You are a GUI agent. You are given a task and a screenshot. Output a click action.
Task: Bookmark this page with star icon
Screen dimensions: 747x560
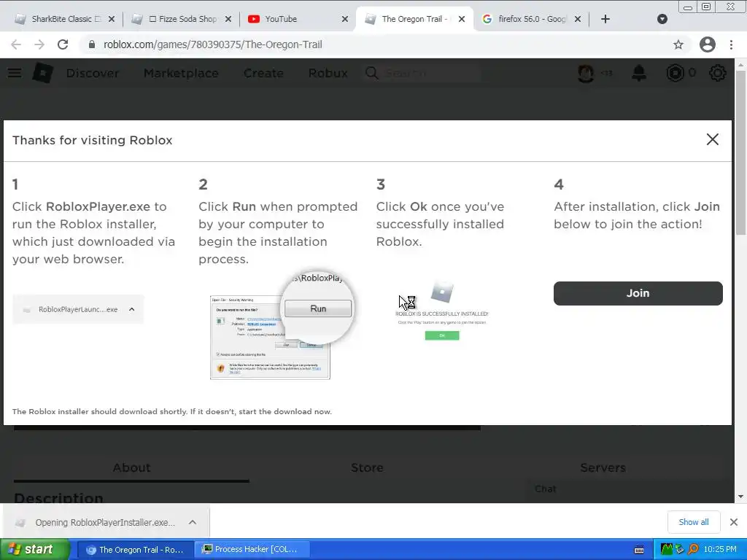pyautogui.click(x=678, y=44)
